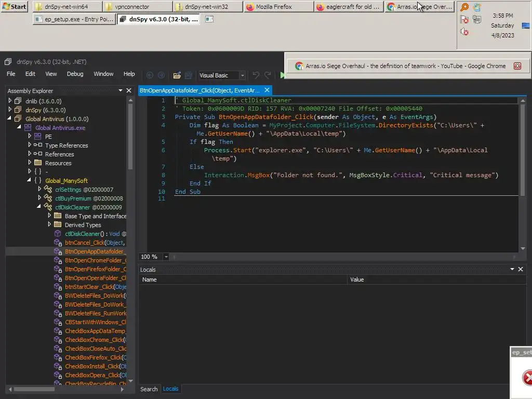Click the muted volume tray icon
Viewport: 532px width, 399px height.
(x=464, y=32)
